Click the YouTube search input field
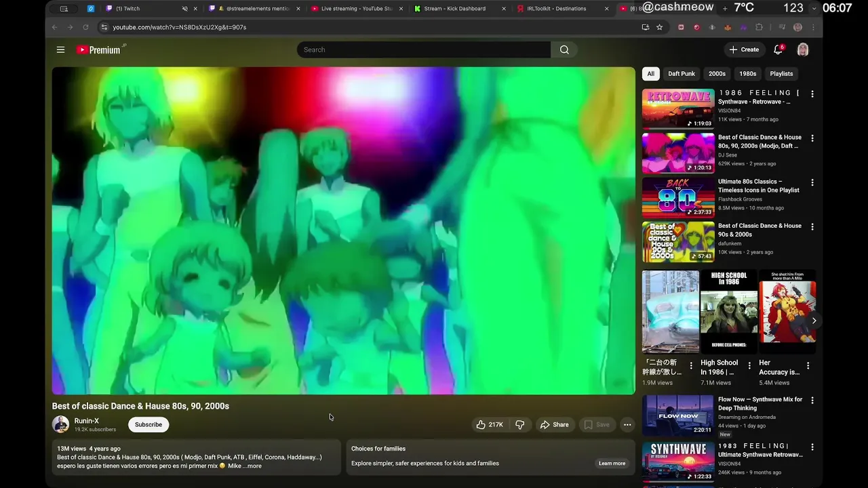This screenshot has height=488, width=868. 424,49
